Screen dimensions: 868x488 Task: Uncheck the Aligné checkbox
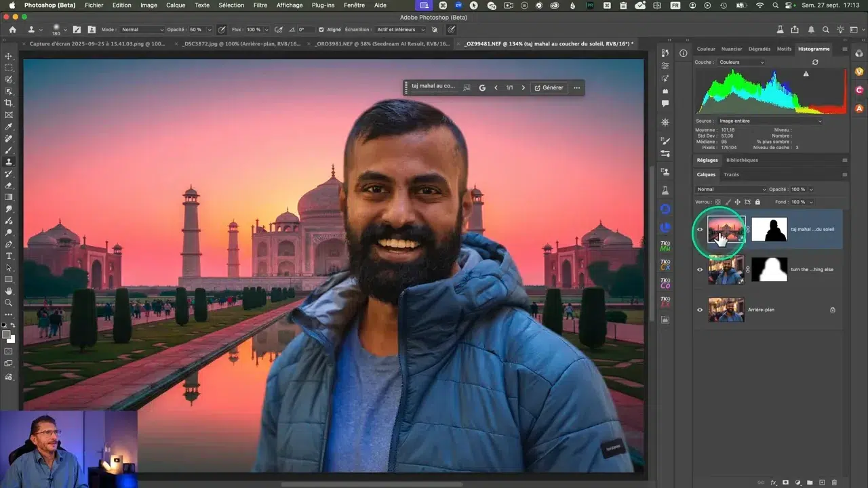320,30
